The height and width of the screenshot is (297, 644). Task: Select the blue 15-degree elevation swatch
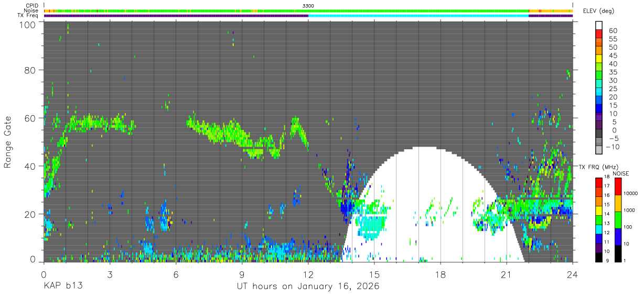pos(599,109)
